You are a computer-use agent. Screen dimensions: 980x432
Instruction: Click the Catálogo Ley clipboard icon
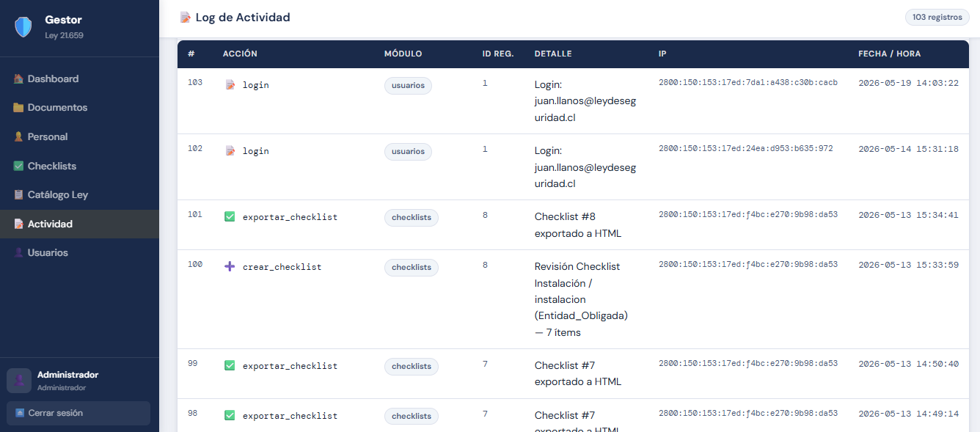pyautogui.click(x=18, y=195)
